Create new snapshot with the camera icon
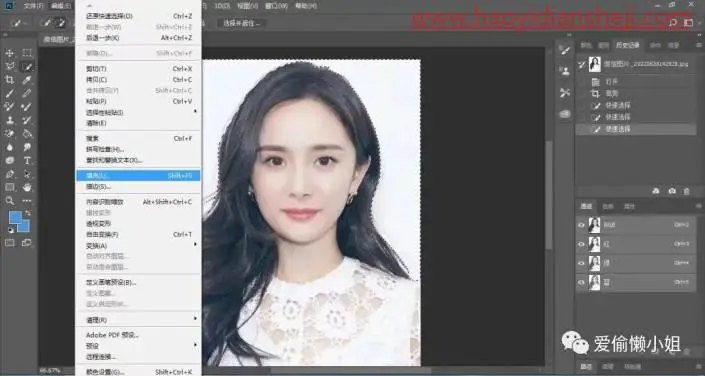Screen dimensions: 705x376 672,191
